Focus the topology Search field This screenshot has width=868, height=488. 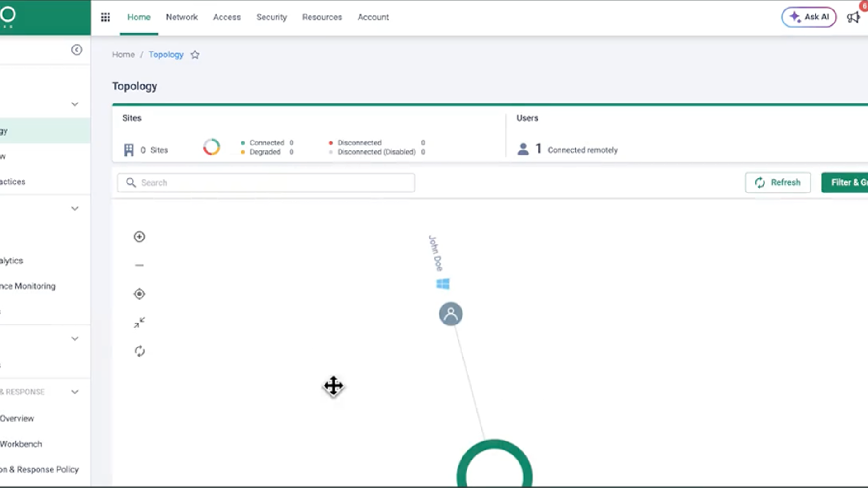(271, 183)
